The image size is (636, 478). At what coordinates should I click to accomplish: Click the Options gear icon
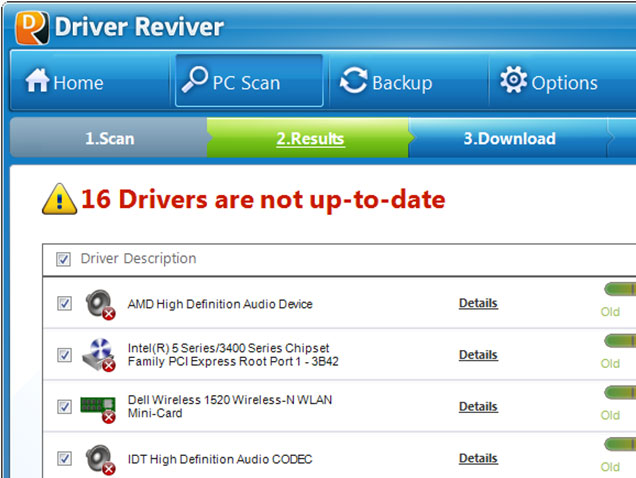tap(513, 81)
